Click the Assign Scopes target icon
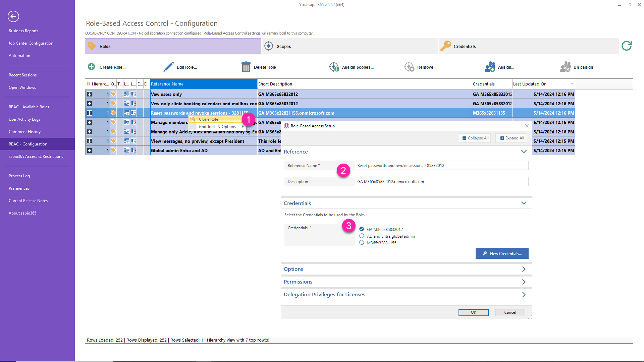Viewport: 644px width, 362px height. [334, 67]
